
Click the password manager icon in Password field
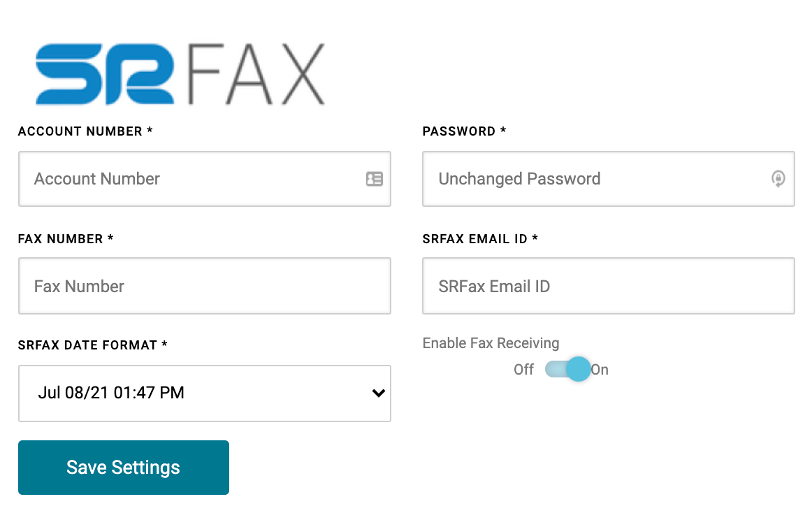[x=778, y=179]
